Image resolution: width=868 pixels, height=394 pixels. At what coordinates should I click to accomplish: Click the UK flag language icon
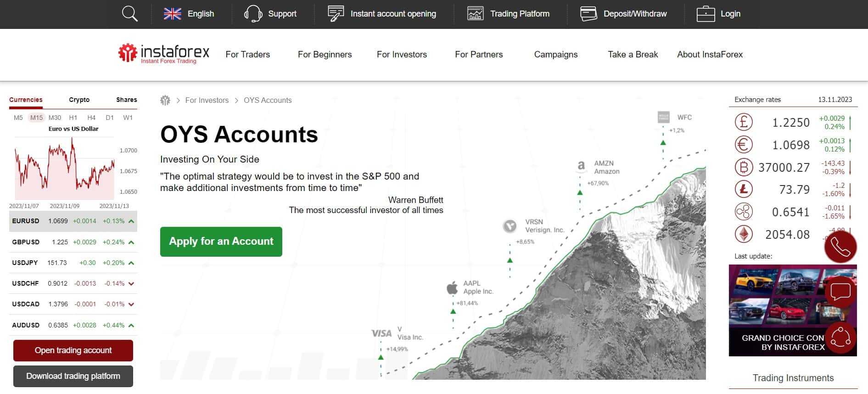click(x=173, y=14)
